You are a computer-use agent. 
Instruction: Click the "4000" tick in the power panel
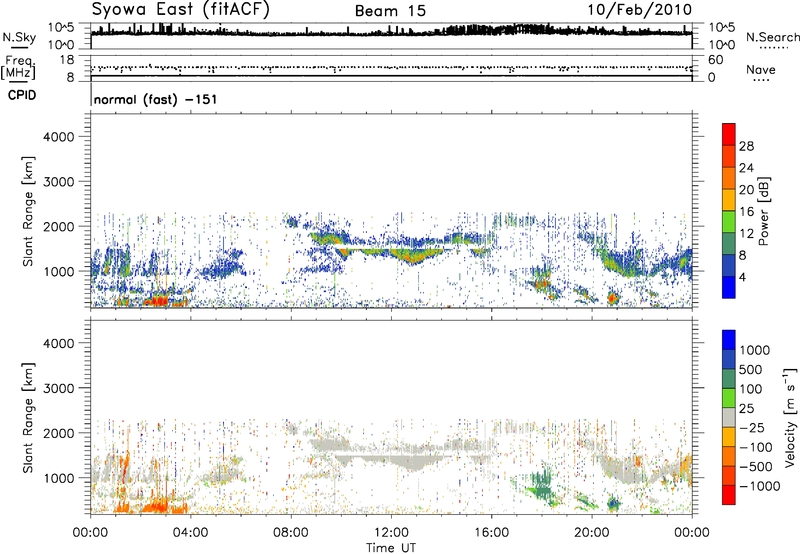(x=58, y=137)
